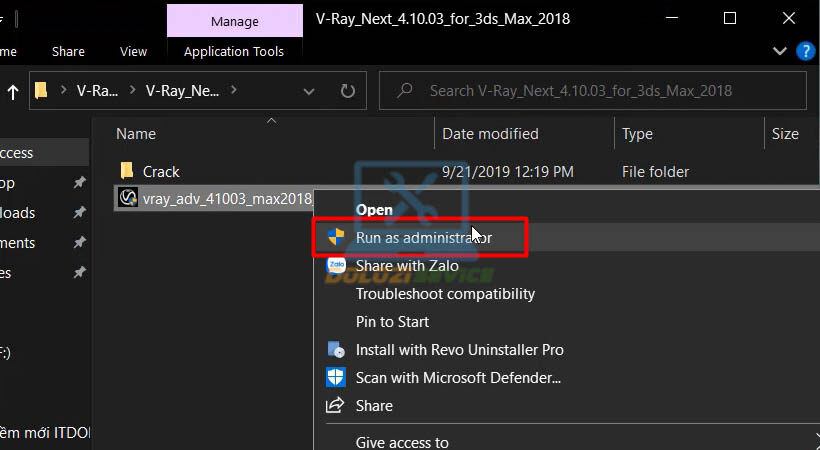Choose Pin to Start
820x450 pixels.
(393, 322)
